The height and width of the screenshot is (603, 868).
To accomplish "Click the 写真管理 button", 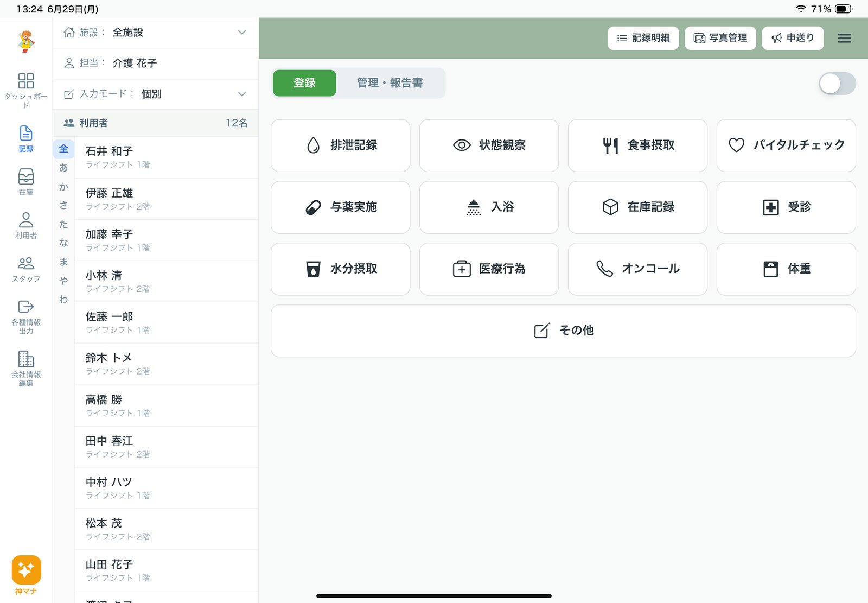I will click(720, 38).
